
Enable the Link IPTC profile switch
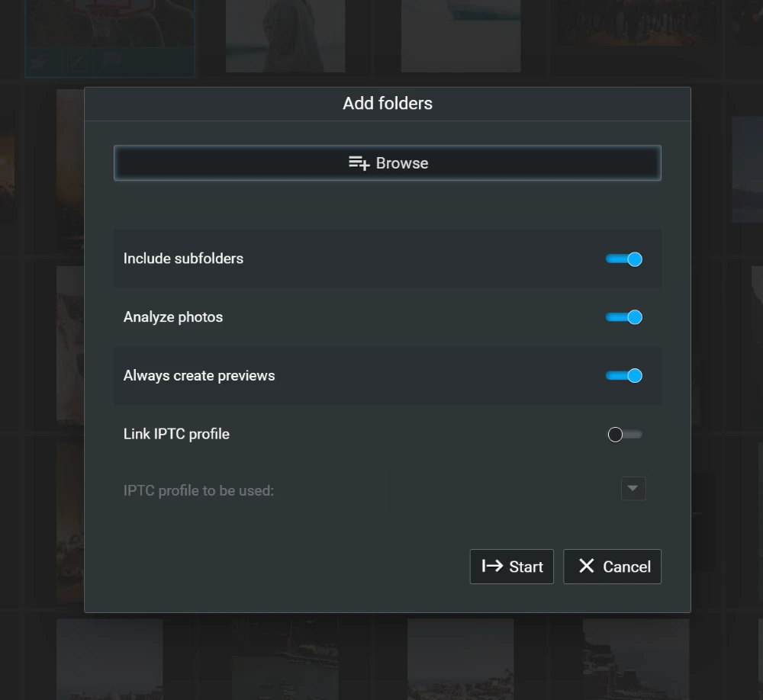coord(623,434)
